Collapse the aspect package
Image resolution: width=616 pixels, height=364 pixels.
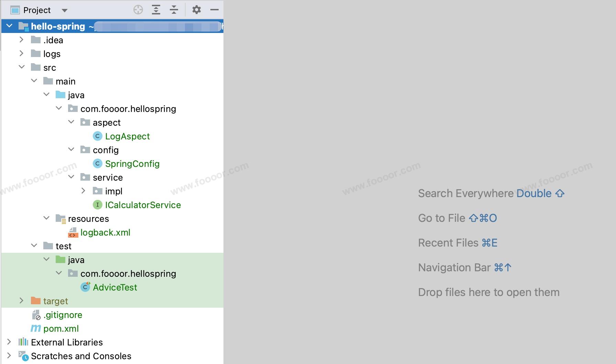pos(71,122)
